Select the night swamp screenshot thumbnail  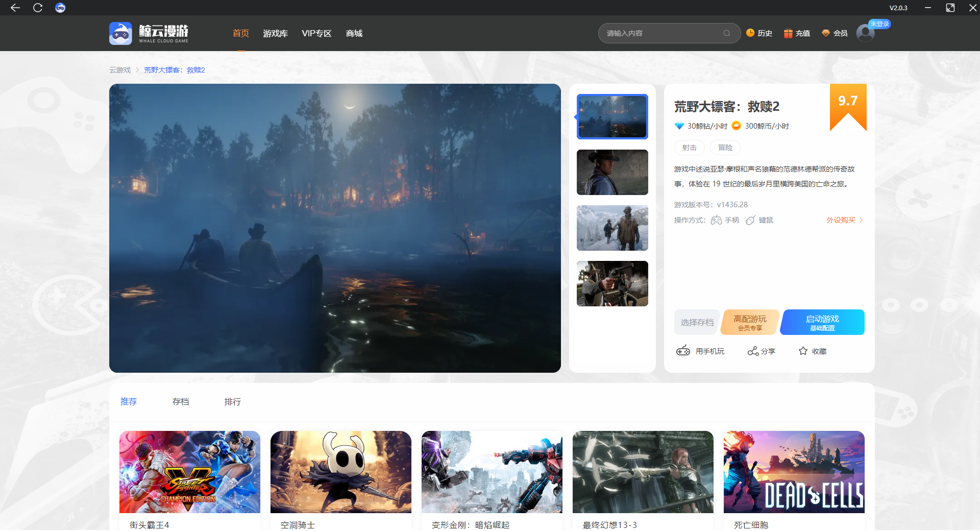point(612,116)
